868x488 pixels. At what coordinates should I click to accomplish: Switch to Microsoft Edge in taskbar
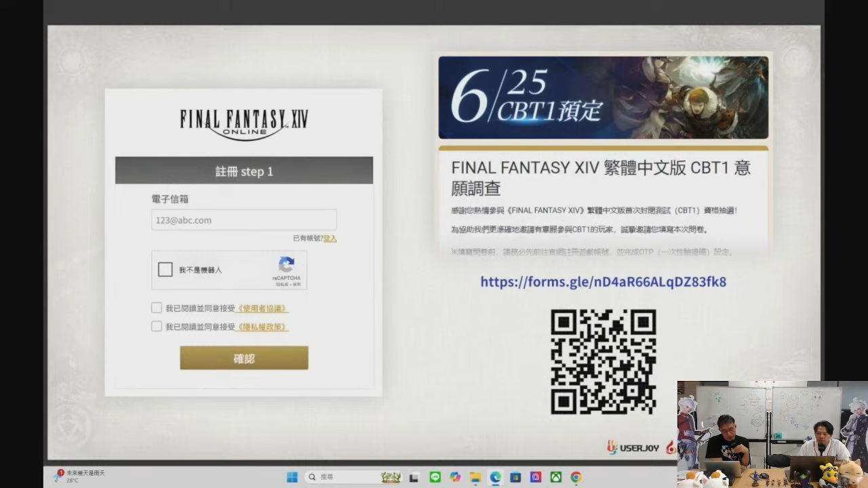[496, 477]
